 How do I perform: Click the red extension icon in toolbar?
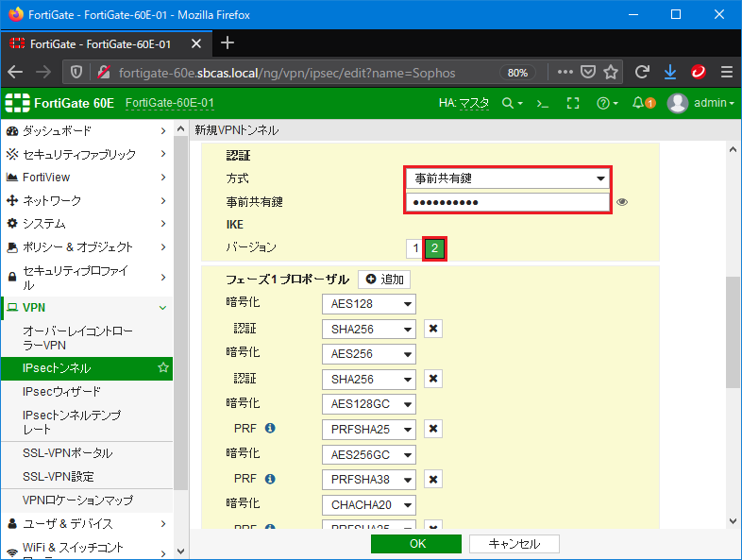pos(699,72)
